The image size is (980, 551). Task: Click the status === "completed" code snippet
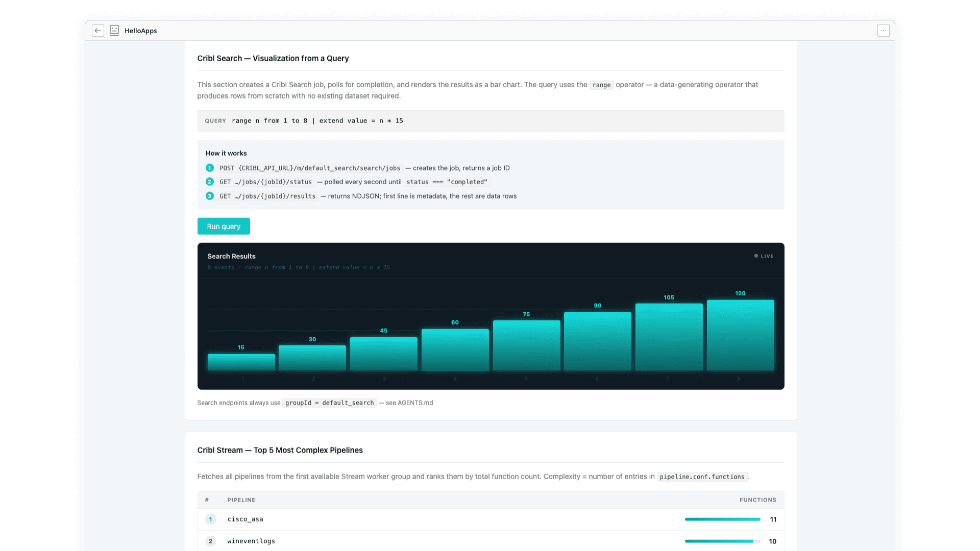447,182
